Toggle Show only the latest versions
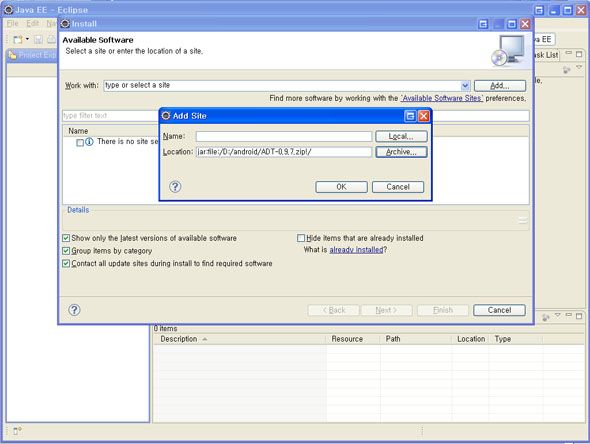The image size is (590, 444). [x=66, y=238]
